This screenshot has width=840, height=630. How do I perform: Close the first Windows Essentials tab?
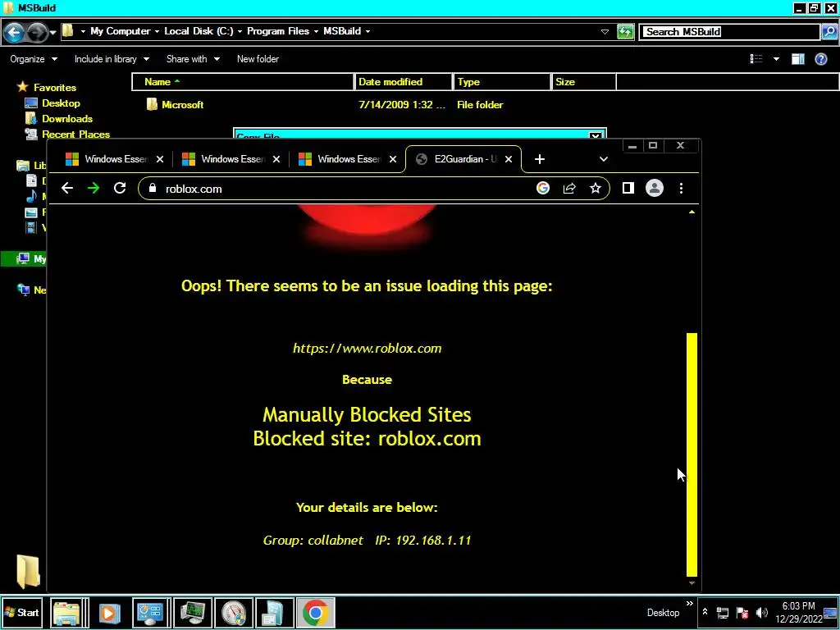[x=160, y=159]
